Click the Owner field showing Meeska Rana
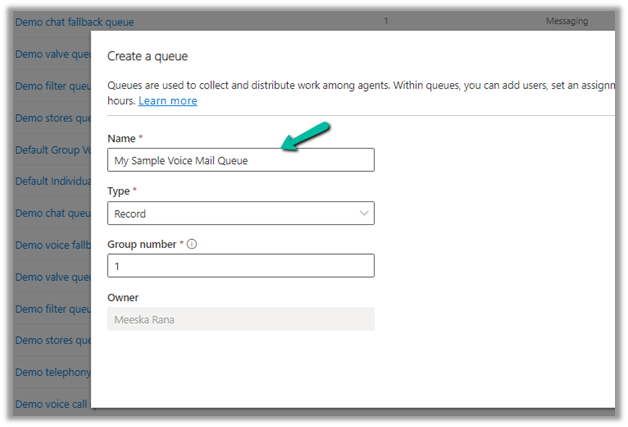 240,319
